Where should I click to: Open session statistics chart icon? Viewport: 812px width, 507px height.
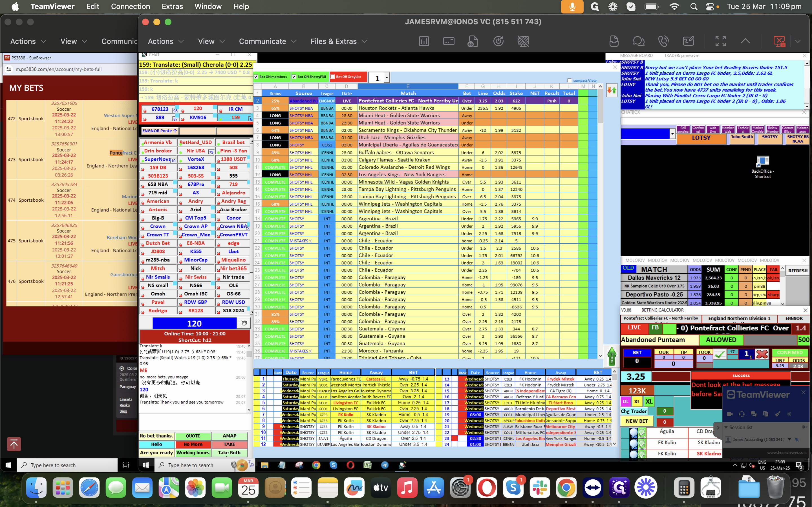coord(424,41)
